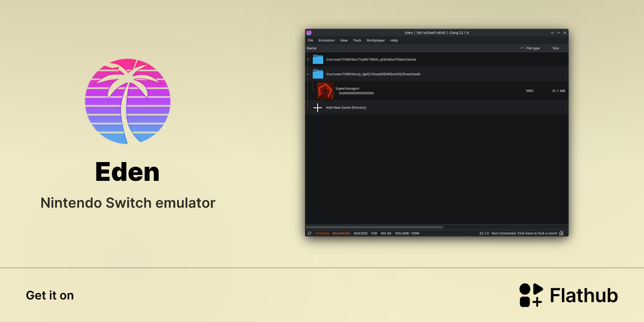Click the Flathub wordmark text

tap(584, 296)
